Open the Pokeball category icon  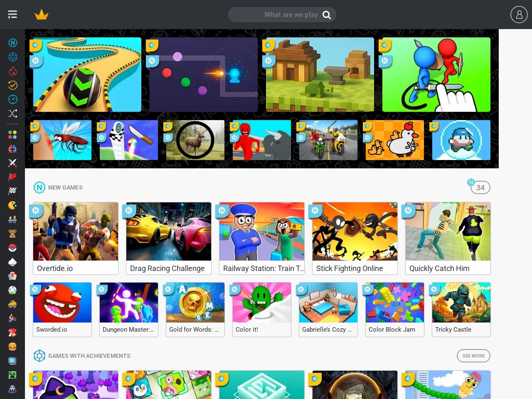click(12, 248)
